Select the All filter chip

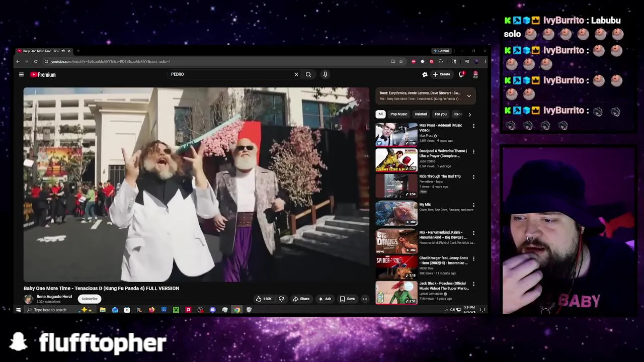point(380,114)
